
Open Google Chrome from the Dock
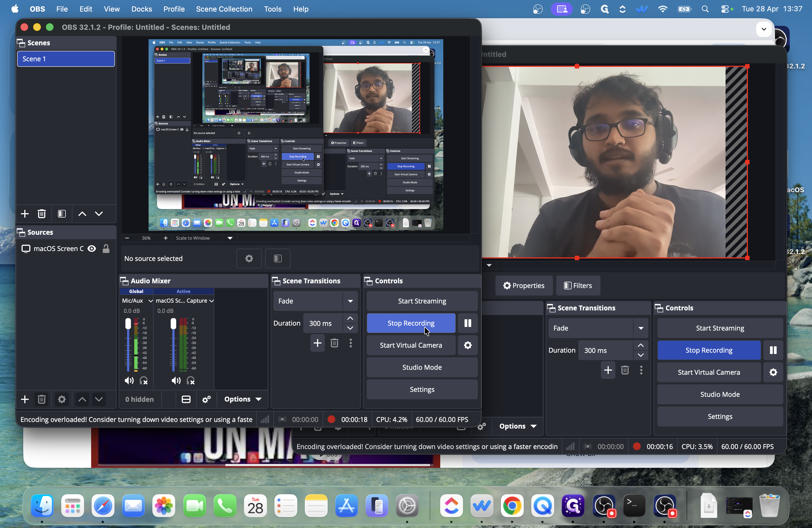point(512,506)
